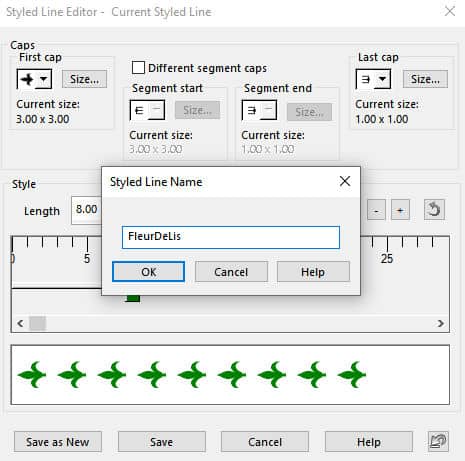Screen dimensions: 465x461
Task: Open the Segment end cap dropdown
Action: [269, 110]
